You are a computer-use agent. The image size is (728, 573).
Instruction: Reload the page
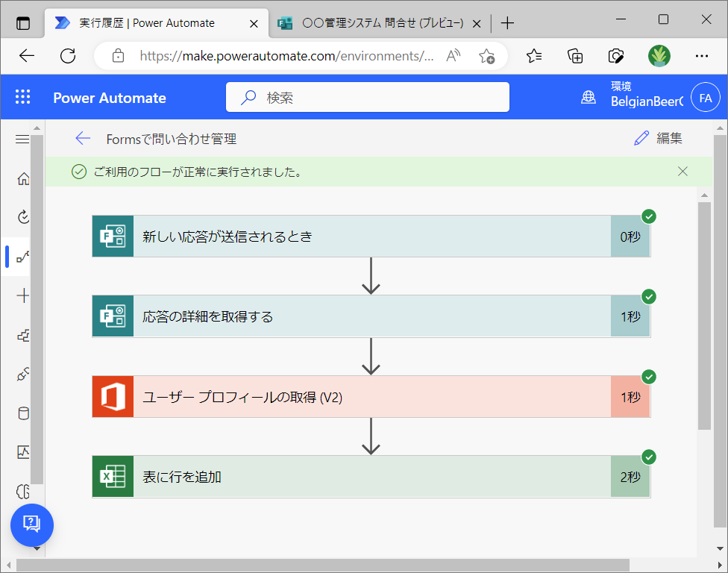(x=68, y=56)
